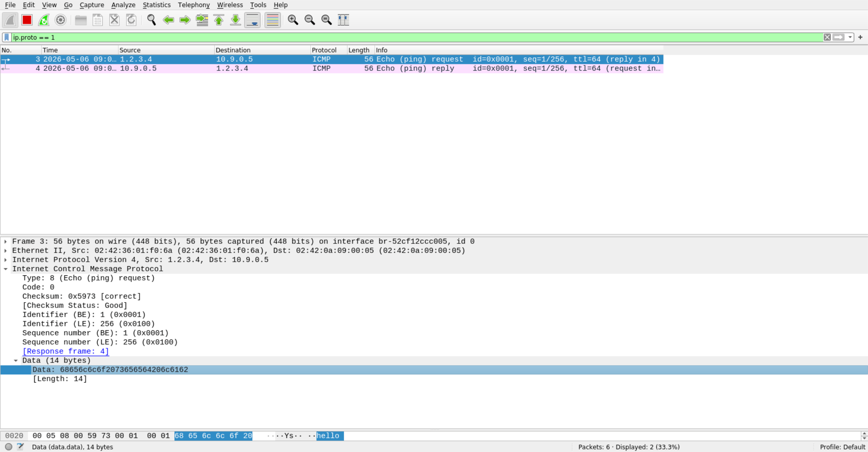Select Sequence number (LE) field
868x452 pixels.
click(x=100, y=342)
